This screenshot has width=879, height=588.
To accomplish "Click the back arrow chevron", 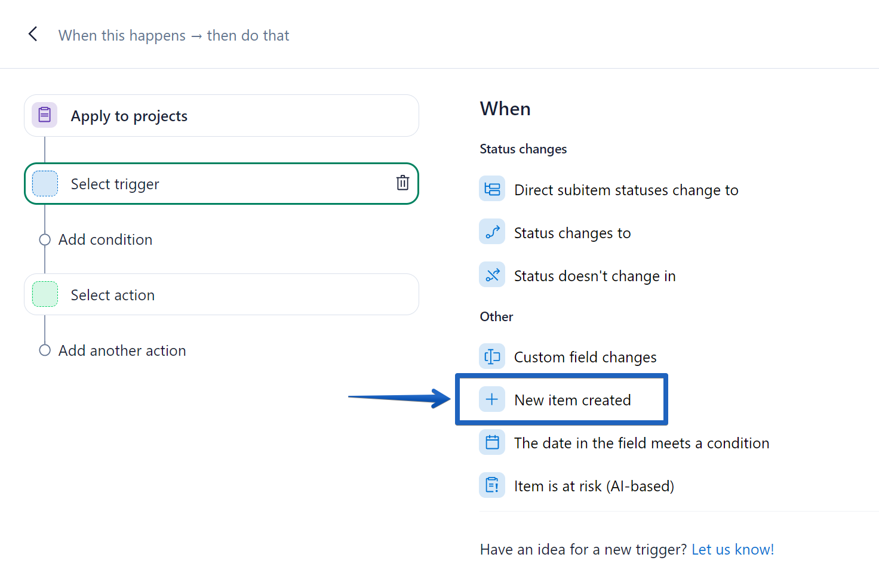I will point(33,35).
